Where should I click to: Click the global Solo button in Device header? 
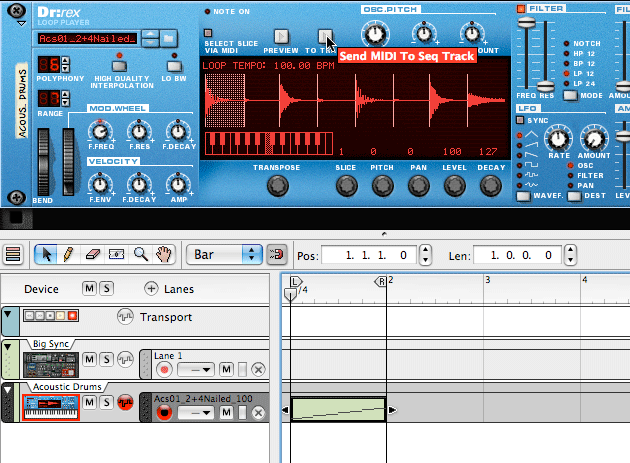pyautogui.click(x=106, y=289)
